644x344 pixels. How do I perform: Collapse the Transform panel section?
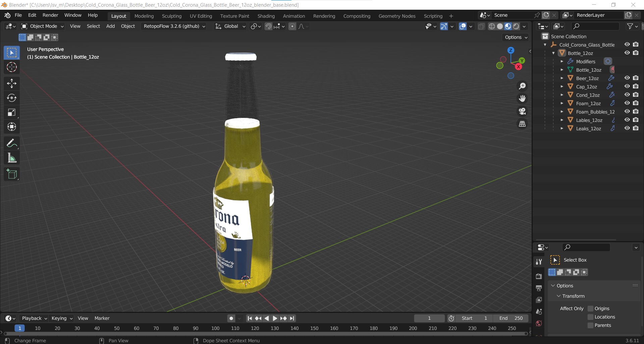pos(558,296)
